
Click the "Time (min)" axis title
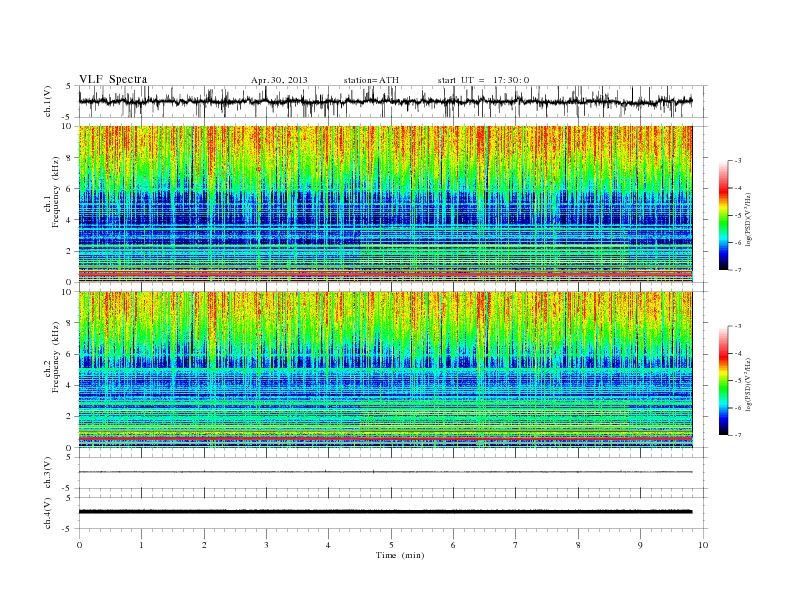pyautogui.click(x=400, y=555)
